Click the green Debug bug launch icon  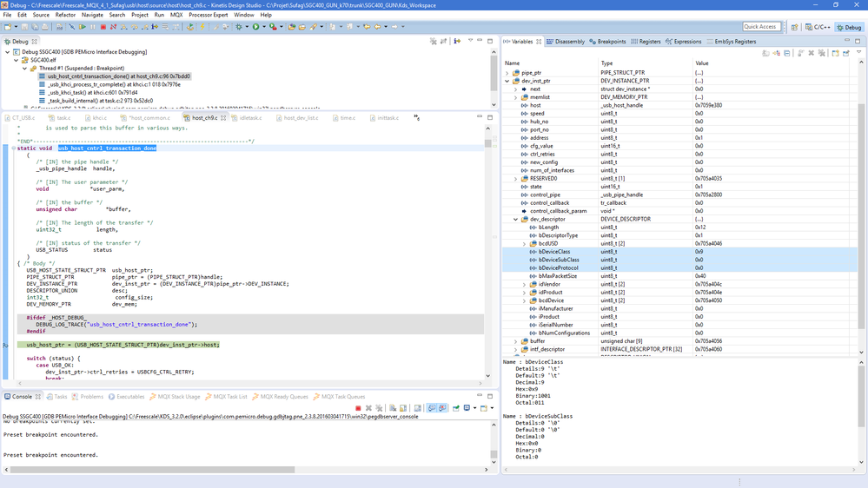pos(239,27)
